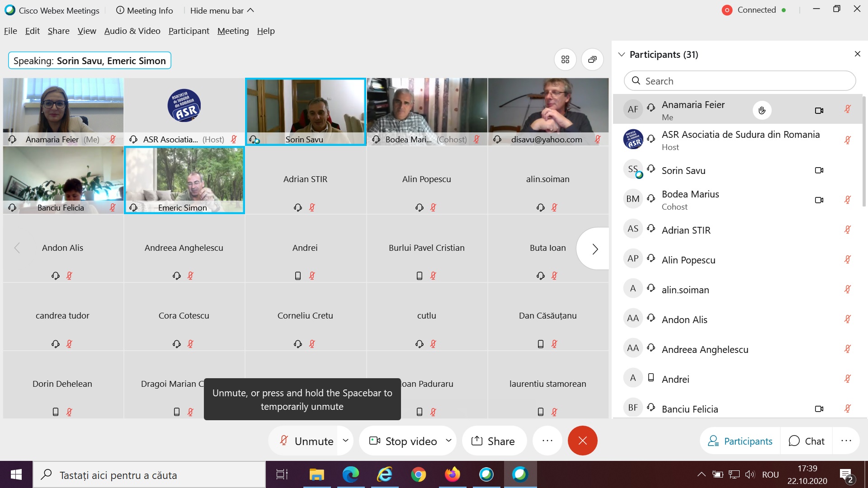
Task: Open video options arrow beside Stop video
Action: pos(448,441)
